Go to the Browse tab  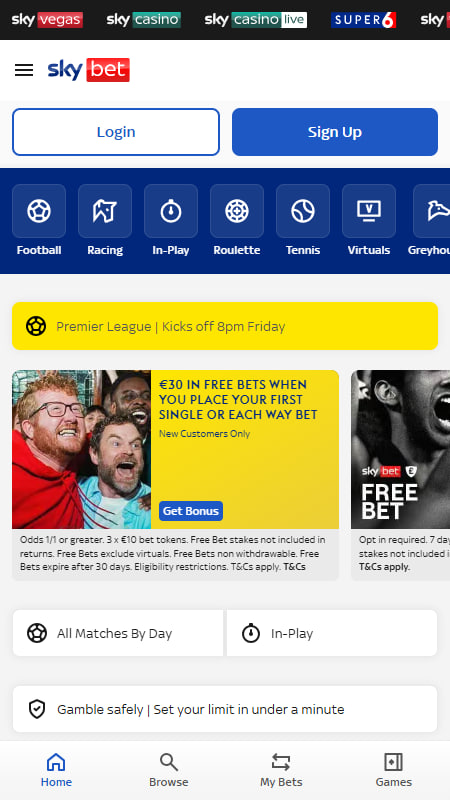coord(169,770)
